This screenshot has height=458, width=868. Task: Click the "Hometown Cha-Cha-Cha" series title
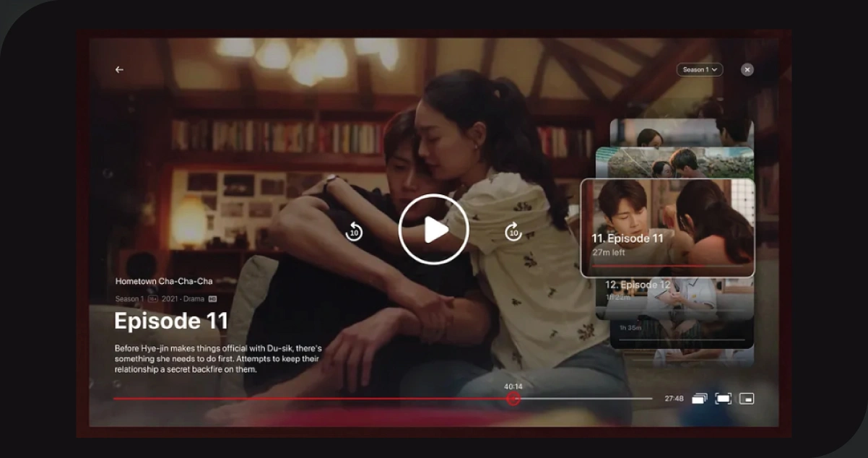[x=165, y=280]
